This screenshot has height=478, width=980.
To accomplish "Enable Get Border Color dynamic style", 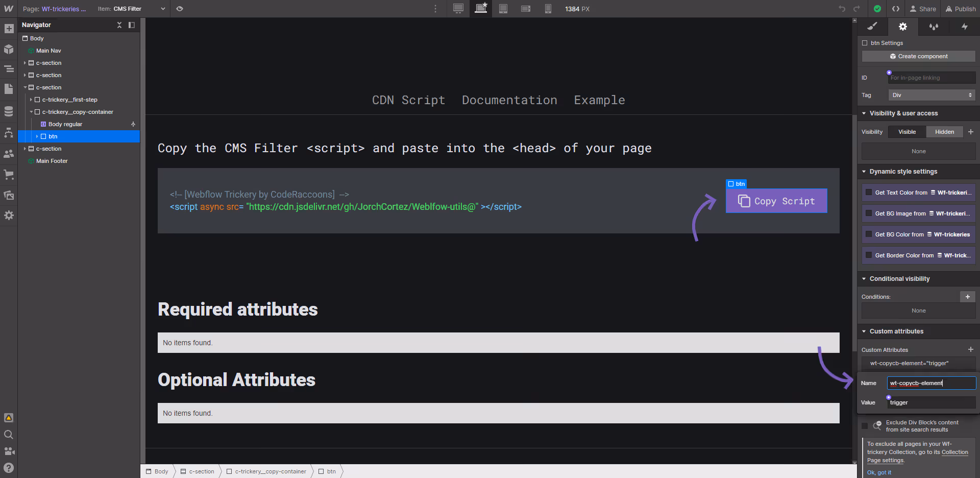I will pyautogui.click(x=869, y=255).
